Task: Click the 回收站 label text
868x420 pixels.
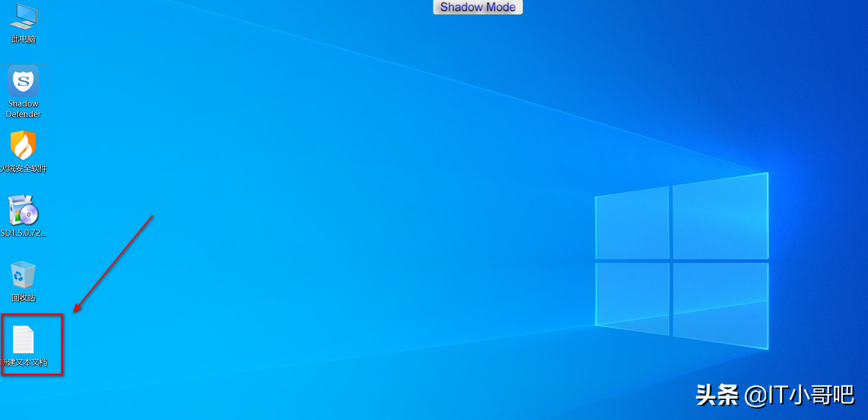Action: [23, 298]
